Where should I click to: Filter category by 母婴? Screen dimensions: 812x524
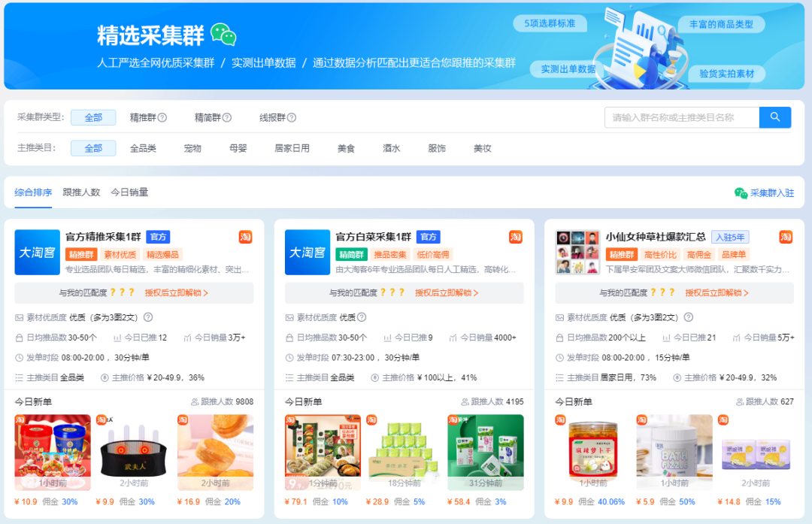(x=238, y=148)
